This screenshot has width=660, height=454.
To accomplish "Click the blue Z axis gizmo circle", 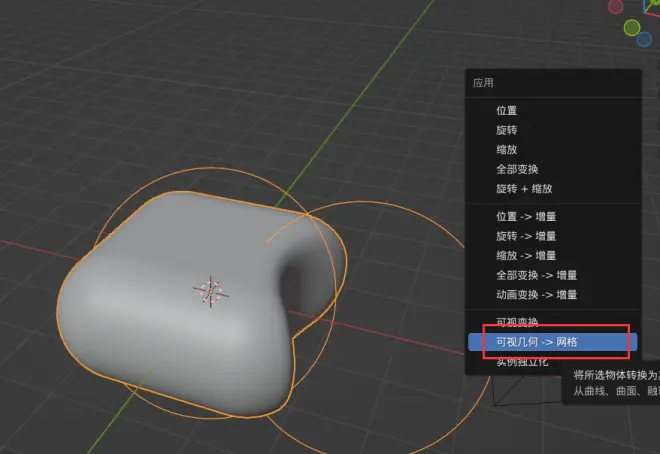I will coord(644,40).
